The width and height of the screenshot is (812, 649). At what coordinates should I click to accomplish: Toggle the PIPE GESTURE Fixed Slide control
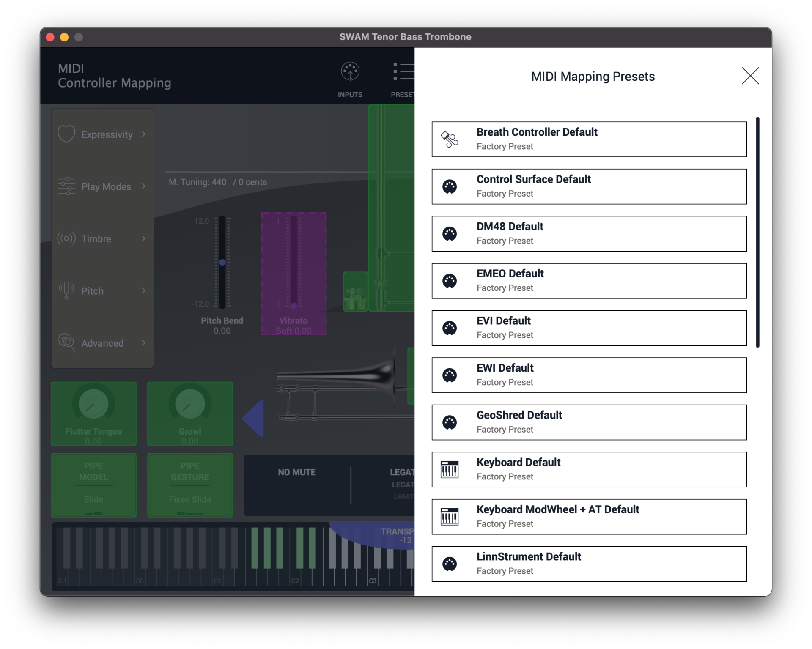click(x=190, y=485)
